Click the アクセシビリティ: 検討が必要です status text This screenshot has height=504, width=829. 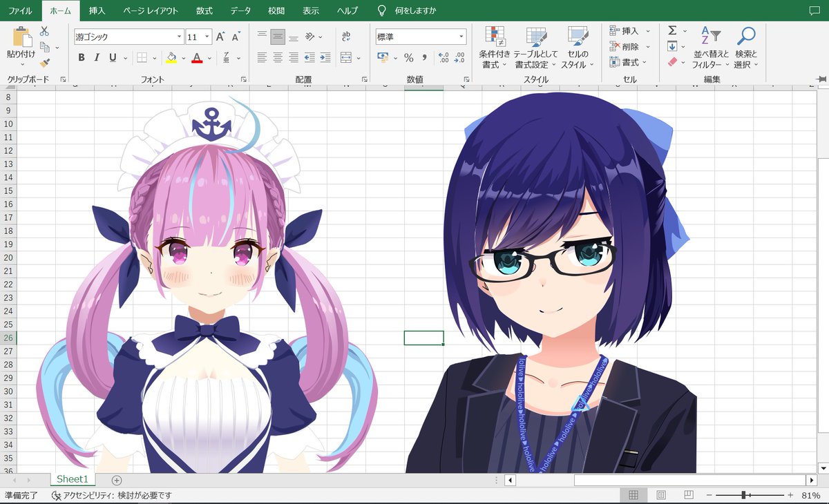(117, 496)
